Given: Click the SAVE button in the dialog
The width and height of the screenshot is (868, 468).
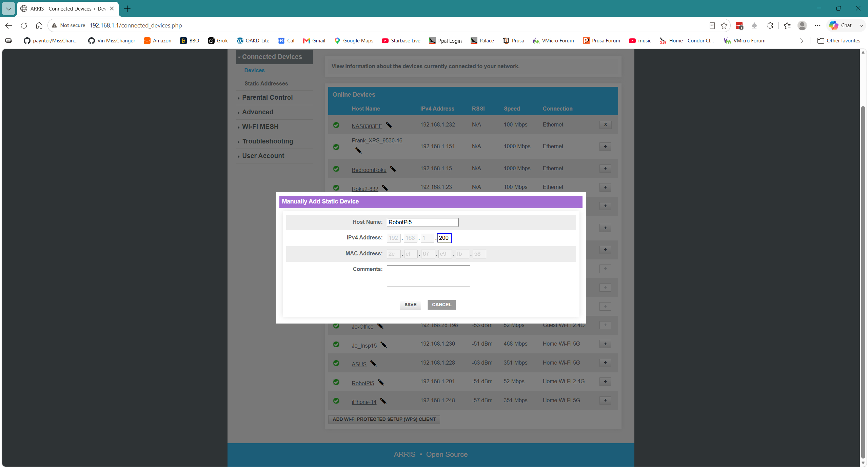Looking at the screenshot, I should (410, 305).
